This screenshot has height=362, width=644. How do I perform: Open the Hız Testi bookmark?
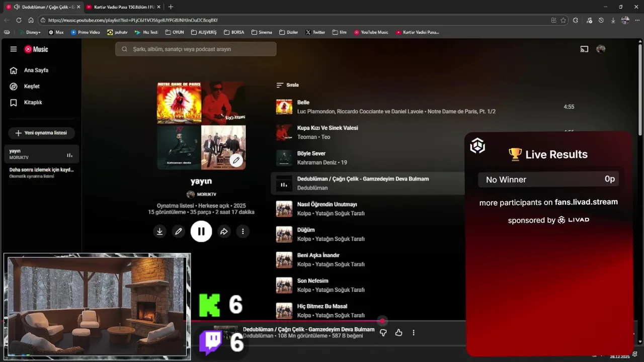tap(146, 32)
